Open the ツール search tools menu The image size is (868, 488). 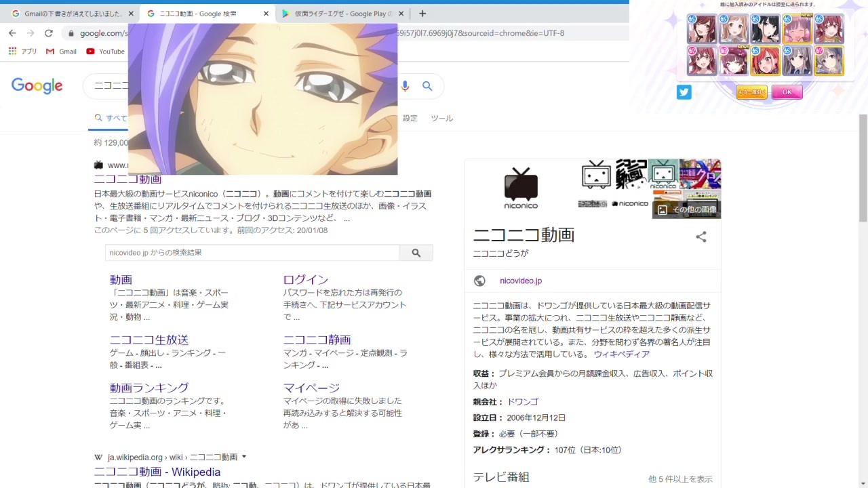pos(442,118)
